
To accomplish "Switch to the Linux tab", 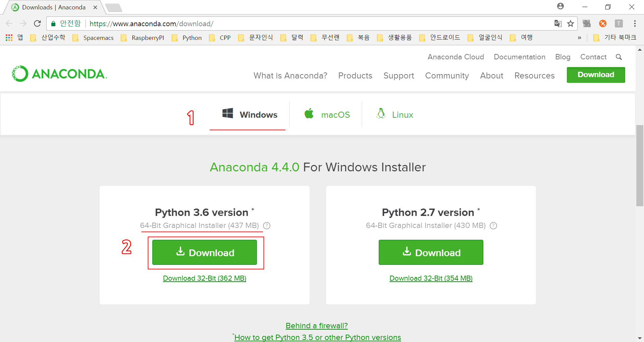I will (x=395, y=115).
